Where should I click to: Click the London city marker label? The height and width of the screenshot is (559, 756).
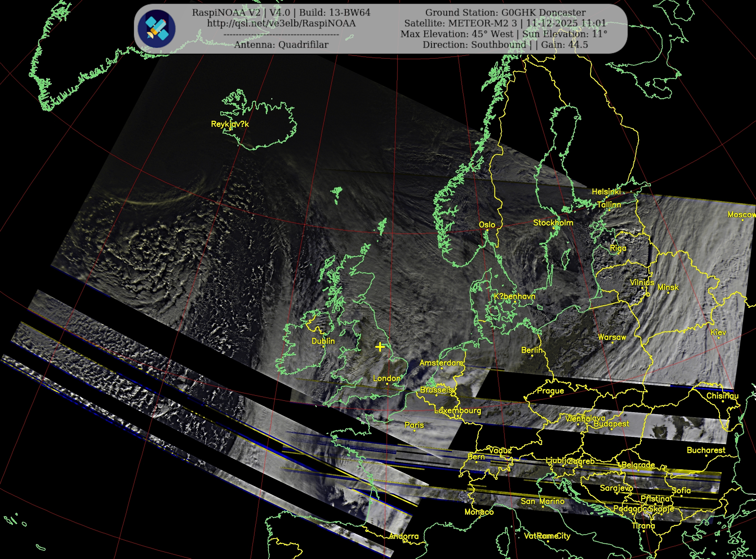[x=386, y=378]
